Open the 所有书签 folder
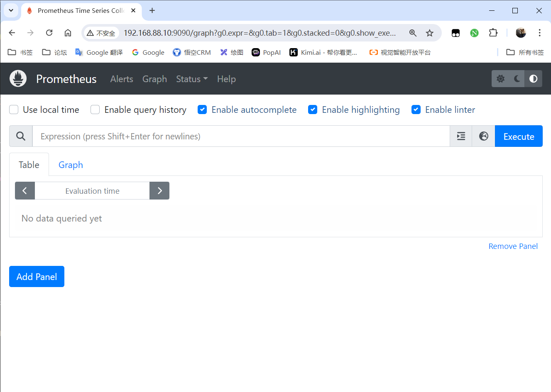 (525, 52)
